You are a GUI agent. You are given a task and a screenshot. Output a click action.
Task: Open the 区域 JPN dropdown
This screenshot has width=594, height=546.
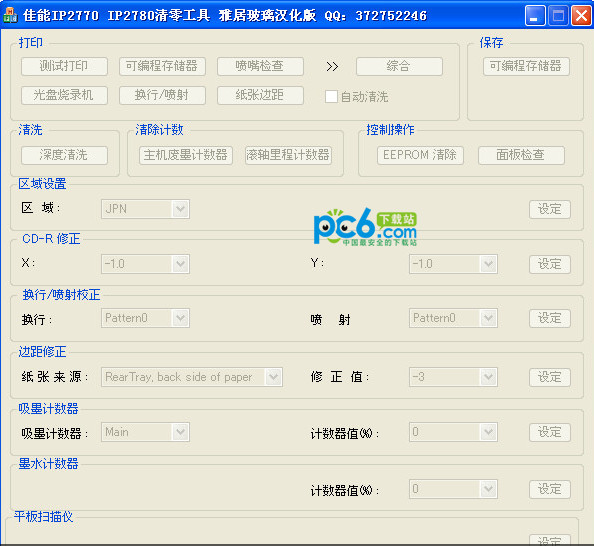coord(145,209)
